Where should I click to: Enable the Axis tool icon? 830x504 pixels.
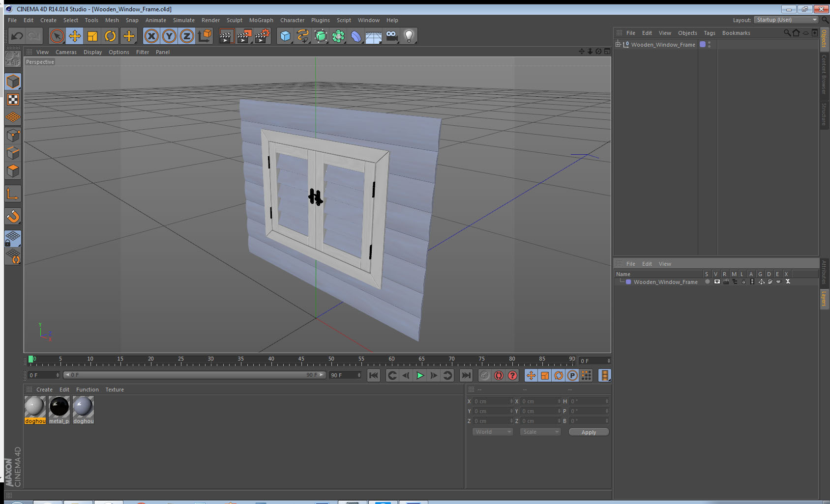pyautogui.click(x=13, y=194)
